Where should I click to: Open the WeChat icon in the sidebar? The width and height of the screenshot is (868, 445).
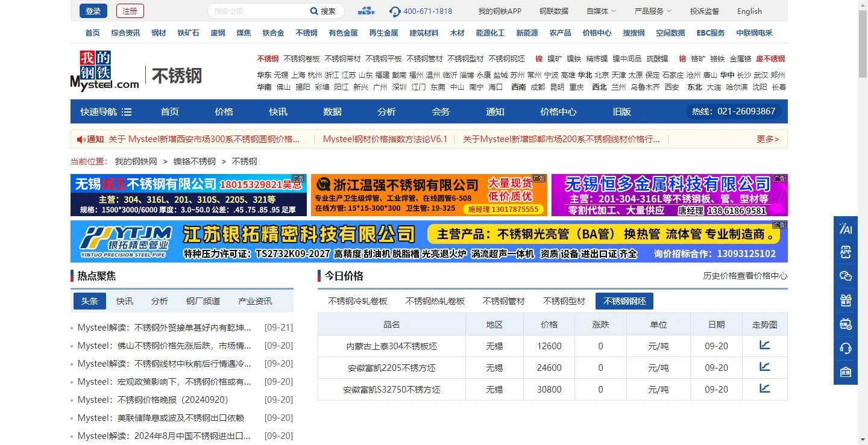pos(845,276)
